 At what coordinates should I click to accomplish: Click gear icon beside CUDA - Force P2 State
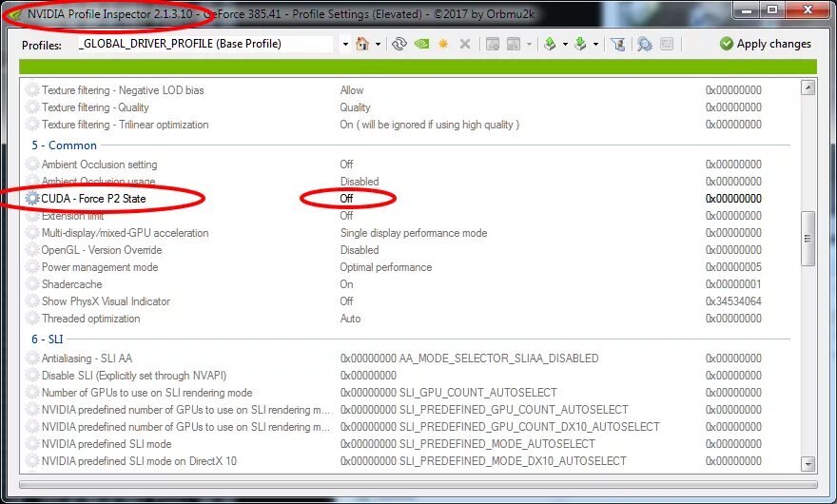[x=32, y=199]
